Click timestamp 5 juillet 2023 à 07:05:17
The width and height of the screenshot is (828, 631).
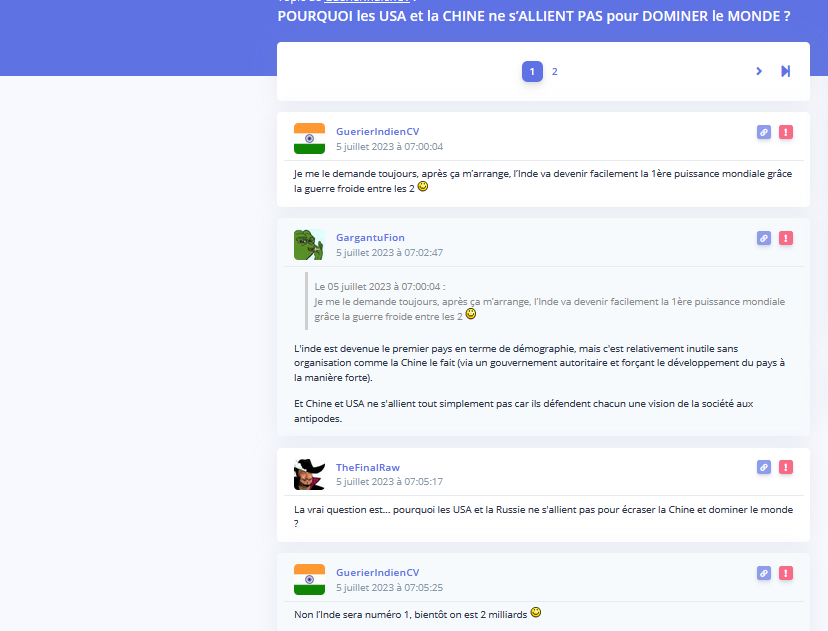pyautogui.click(x=390, y=482)
